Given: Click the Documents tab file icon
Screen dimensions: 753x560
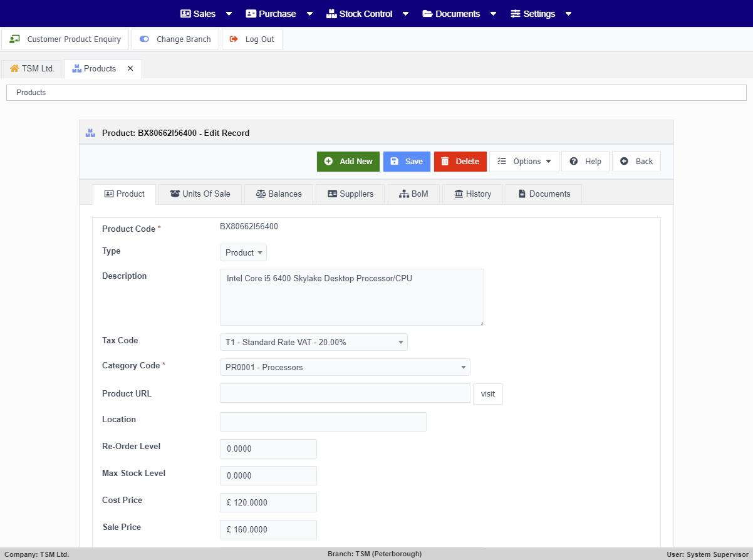Looking at the screenshot, I should click(x=522, y=194).
